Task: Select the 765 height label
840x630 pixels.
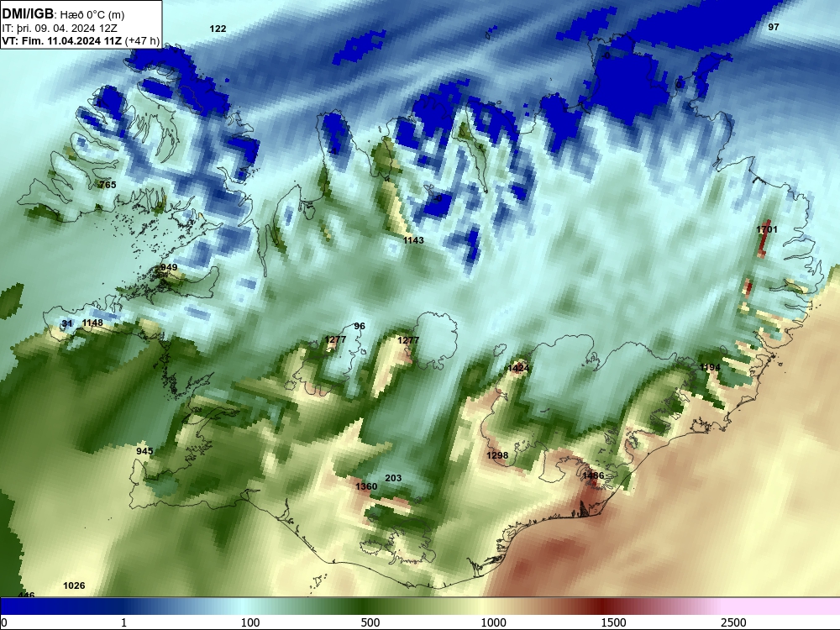Action: 108,185
